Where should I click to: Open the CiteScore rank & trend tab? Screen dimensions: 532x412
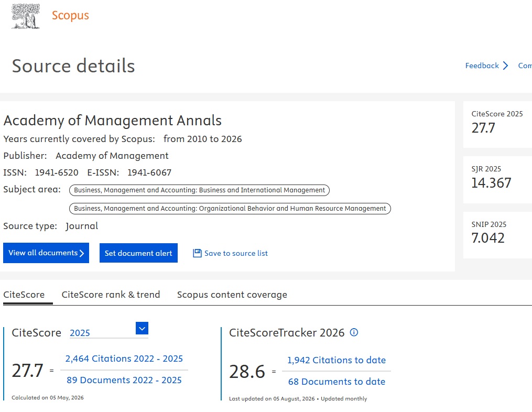111,295
